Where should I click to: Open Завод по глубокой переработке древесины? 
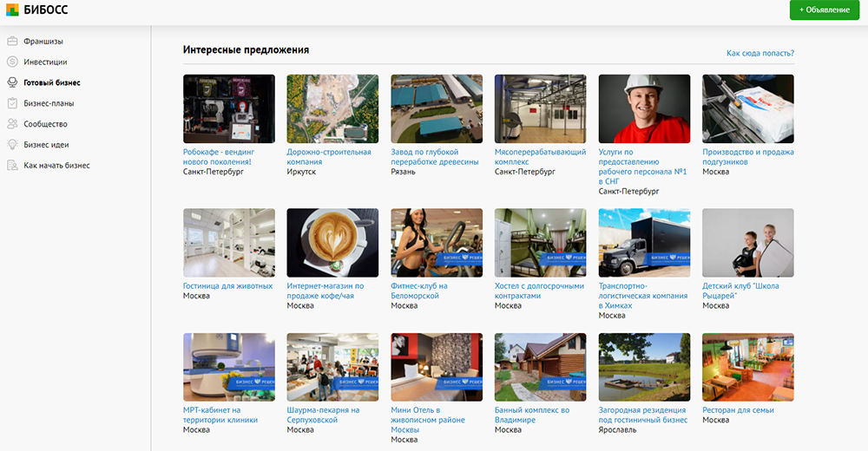[x=435, y=157]
